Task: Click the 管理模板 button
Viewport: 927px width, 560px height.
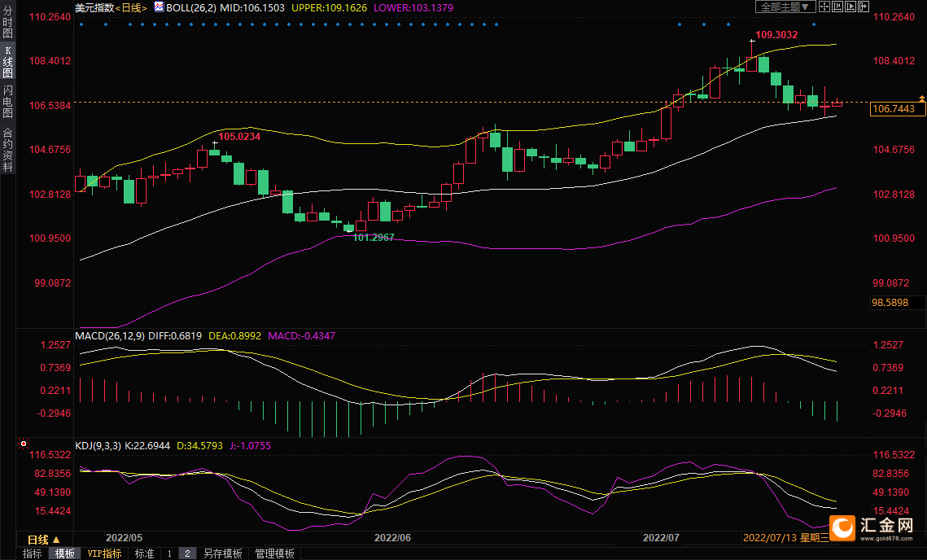Action: (275, 553)
